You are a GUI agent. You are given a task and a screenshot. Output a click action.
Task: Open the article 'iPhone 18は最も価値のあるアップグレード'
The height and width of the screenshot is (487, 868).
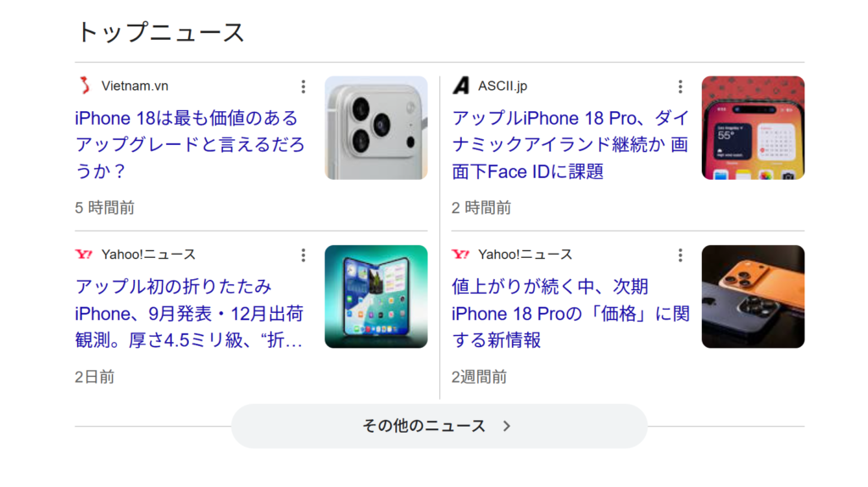tap(190, 144)
